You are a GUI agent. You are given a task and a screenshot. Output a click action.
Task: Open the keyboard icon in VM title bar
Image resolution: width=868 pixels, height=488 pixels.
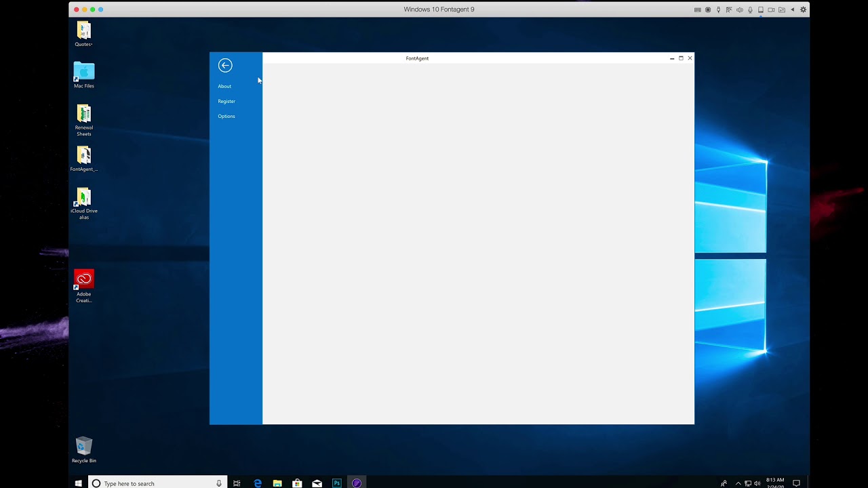click(x=698, y=9)
